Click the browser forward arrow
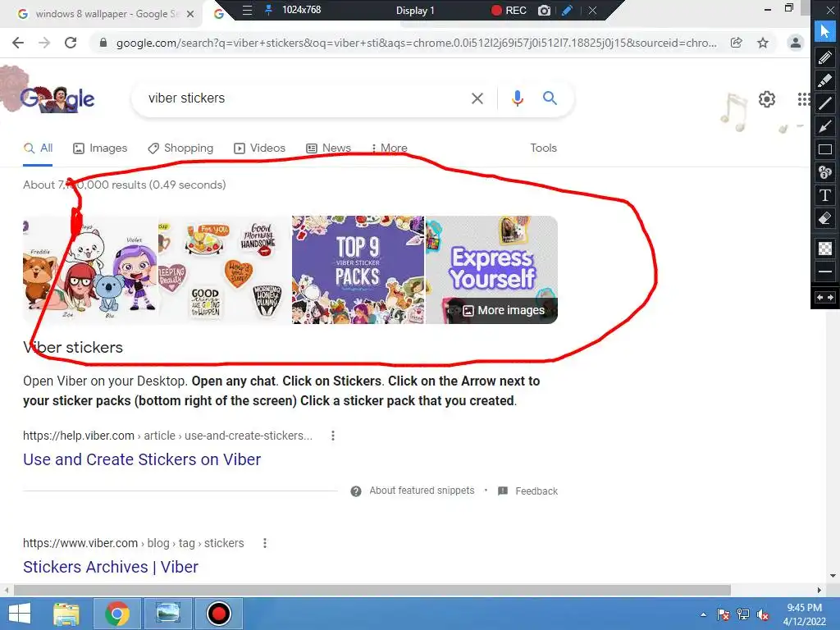 tap(44, 43)
